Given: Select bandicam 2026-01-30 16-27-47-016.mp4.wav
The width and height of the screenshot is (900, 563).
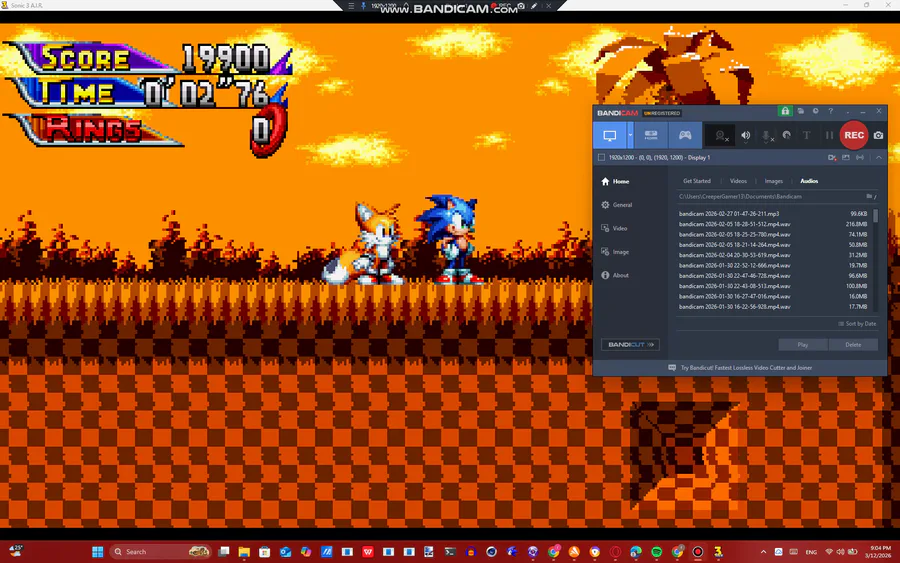Looking at the screenshot, I should (773, 296).
